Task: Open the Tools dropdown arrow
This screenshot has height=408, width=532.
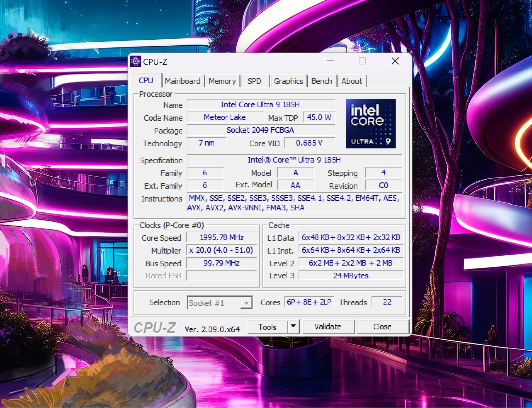Action: tap(293, 326)
